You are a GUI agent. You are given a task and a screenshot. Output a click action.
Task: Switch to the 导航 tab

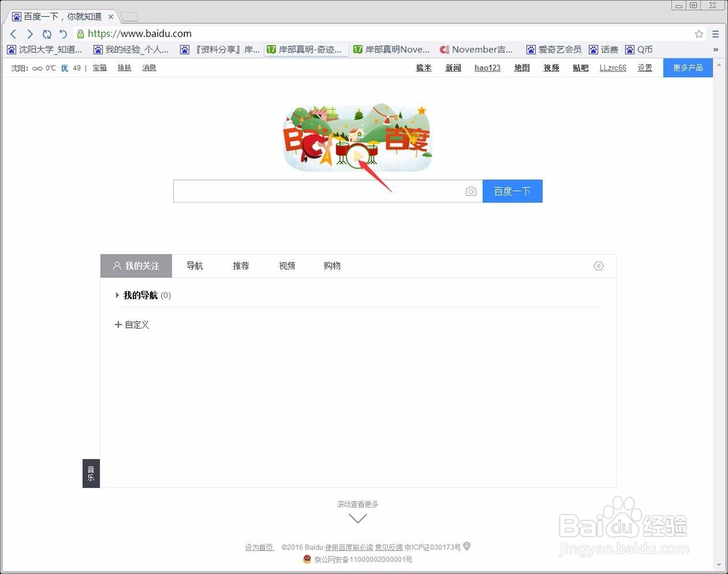click(x=194, y=266)
